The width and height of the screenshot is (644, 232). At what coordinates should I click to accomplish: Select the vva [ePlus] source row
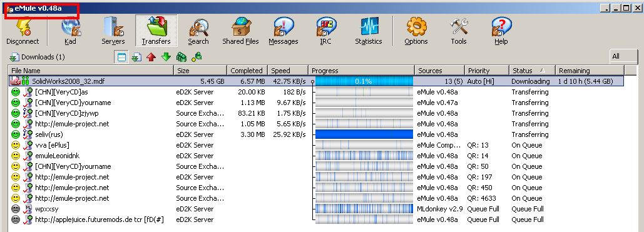tap(316, 145)
